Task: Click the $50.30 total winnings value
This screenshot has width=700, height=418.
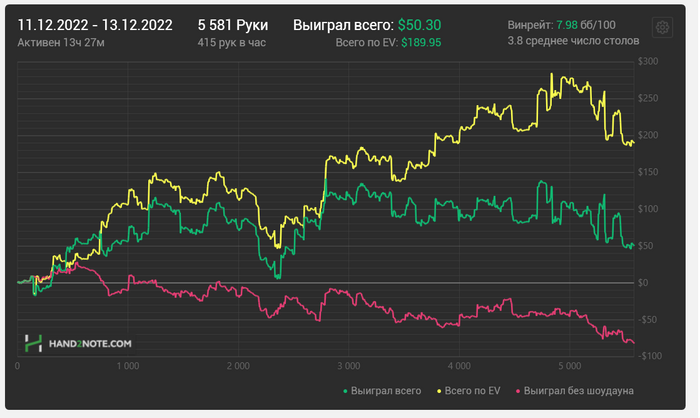Action: [x=419, y=25]
